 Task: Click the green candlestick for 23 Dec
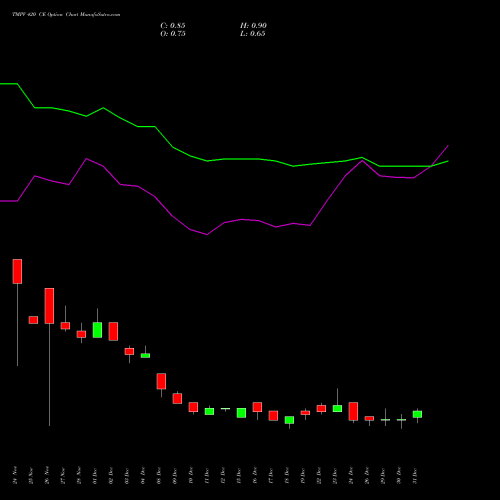337,408
